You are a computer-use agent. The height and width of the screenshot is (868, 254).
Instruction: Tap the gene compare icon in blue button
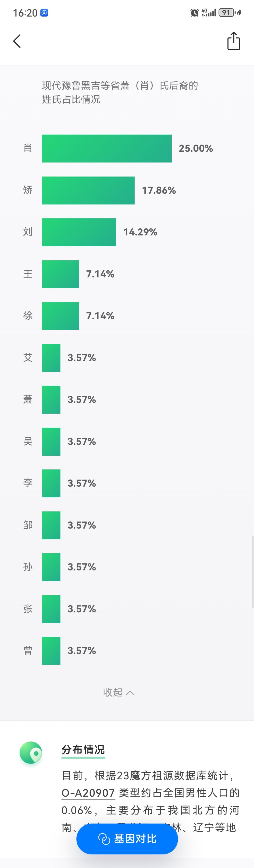[104, 838]
